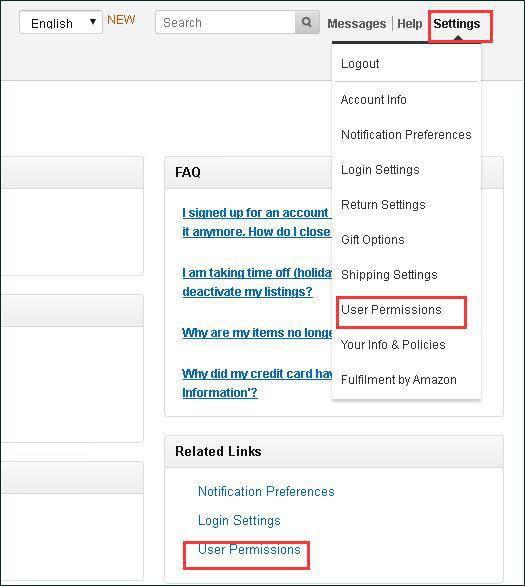The image size is (525, 586).
Task: Open 'deactivate my listings?' FAQ link
Action: (x=247, y=292)
